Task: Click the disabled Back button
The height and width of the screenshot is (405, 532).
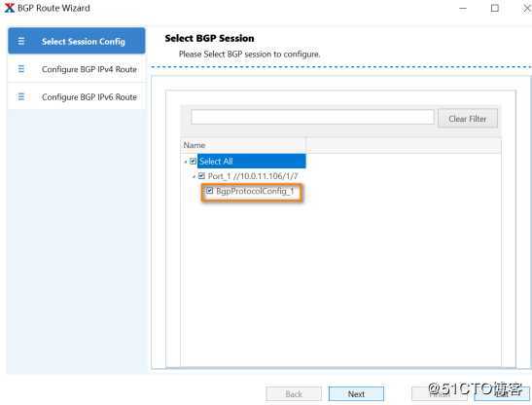Action: tap(294, 393)
